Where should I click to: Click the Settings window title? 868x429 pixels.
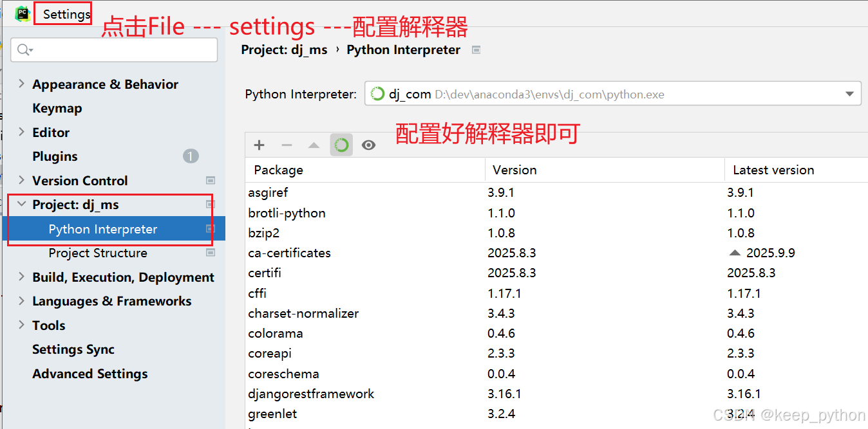click(x=66, y=14)
